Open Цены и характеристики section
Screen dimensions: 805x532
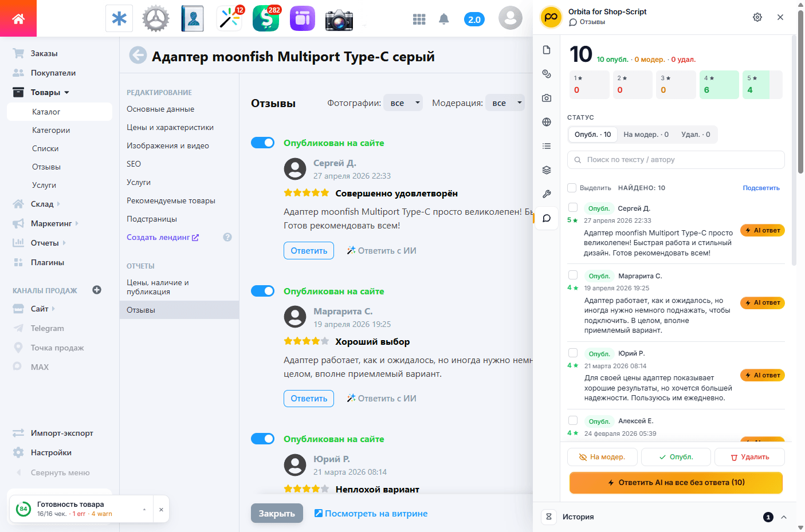170,127
